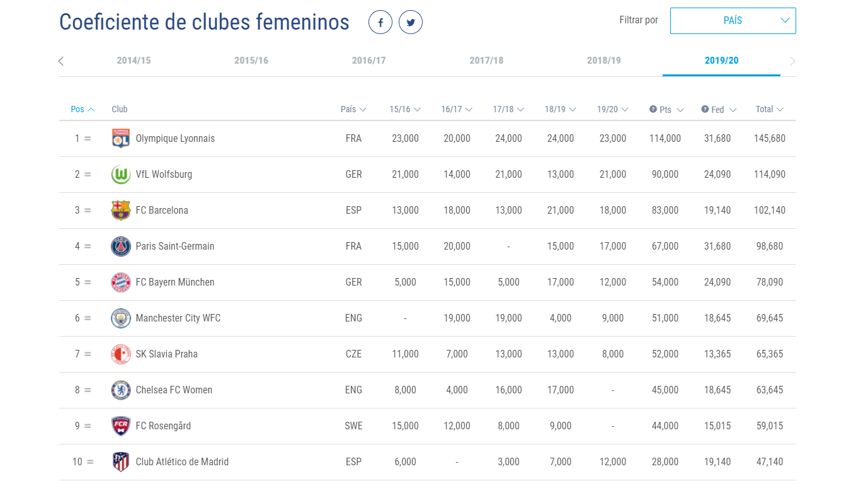
Task: Click the FC Barcelona club crest
Action: click(121, 210)
